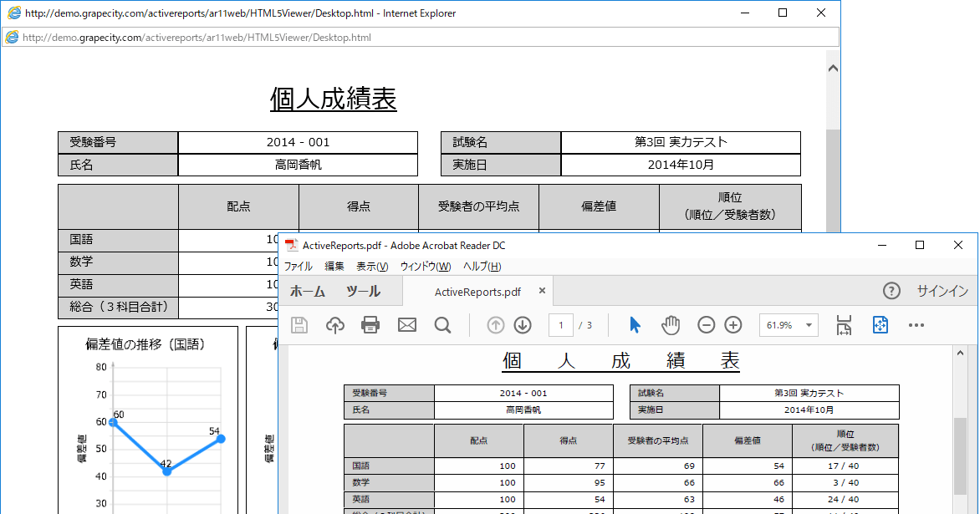Print the PDF using printer icon

tap(370, 325)
